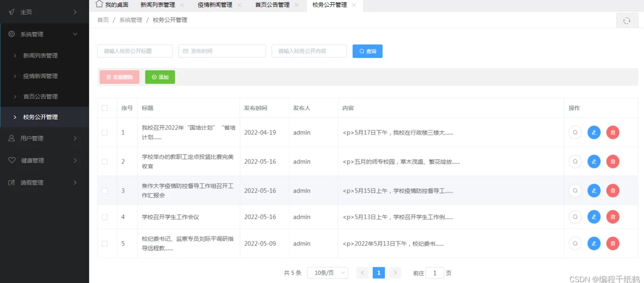The image size is (644, 283).
Task: Select page 1 in pagination
Action: [379, 273]
